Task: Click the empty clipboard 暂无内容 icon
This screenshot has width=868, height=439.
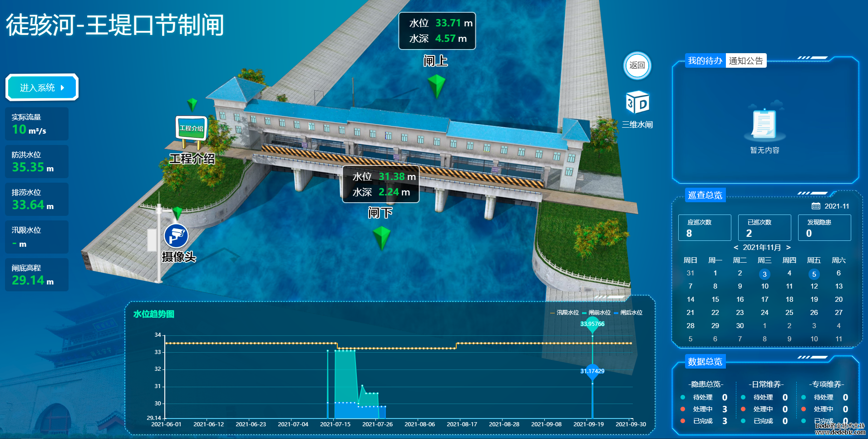Action: pyautogui.click(x=764, y=124)
